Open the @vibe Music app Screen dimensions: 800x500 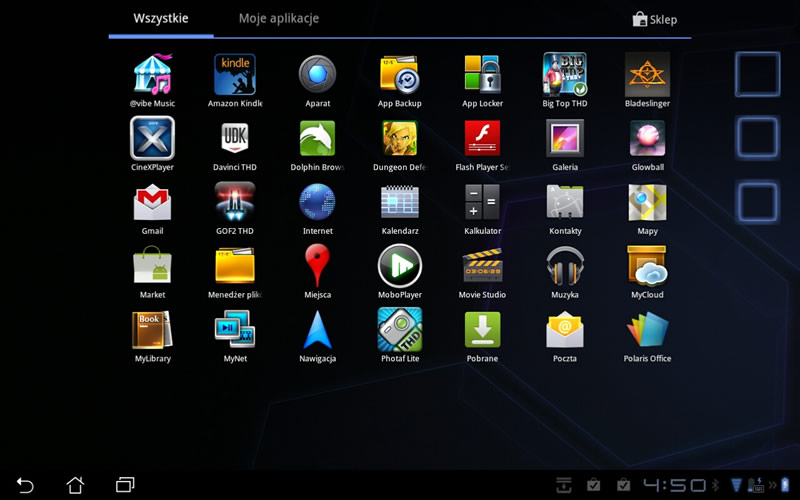coord(152,75)
